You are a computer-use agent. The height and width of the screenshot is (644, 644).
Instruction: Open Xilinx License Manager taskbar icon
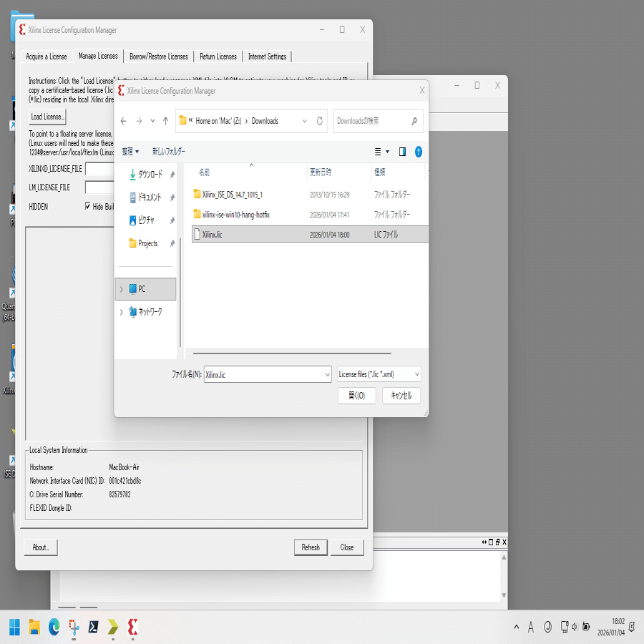point(132,627)
